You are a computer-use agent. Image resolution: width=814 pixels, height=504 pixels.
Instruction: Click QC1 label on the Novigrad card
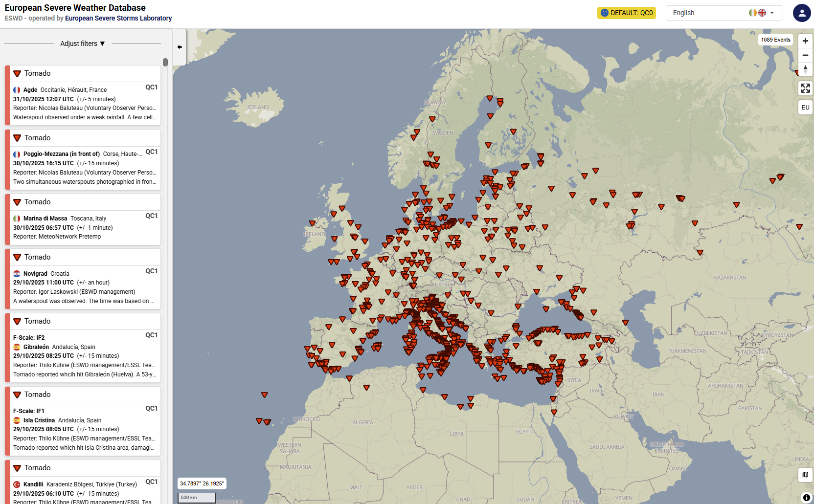(152, 271)
